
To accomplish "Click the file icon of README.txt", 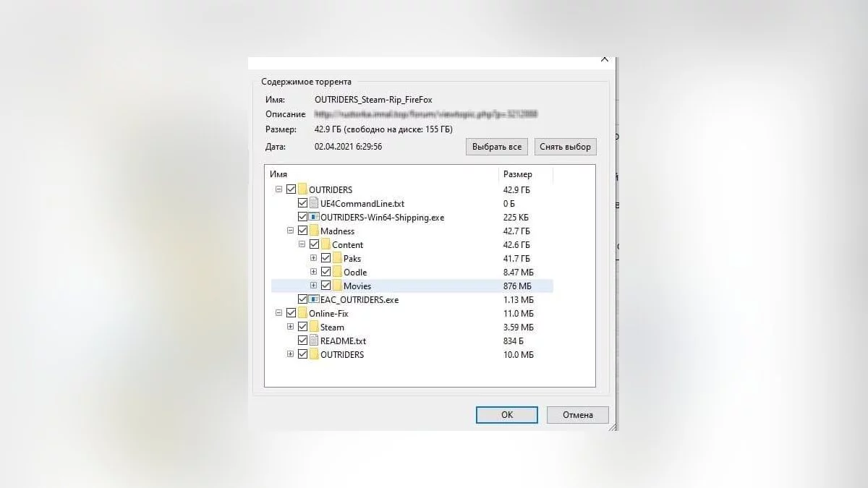I will [314, 341].
